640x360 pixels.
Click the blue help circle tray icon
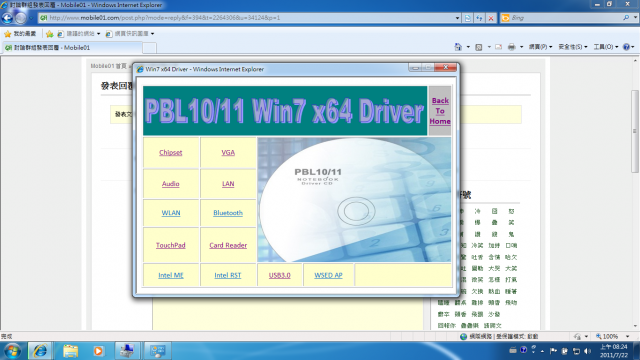pyautogui.click(x=523, y=350)
